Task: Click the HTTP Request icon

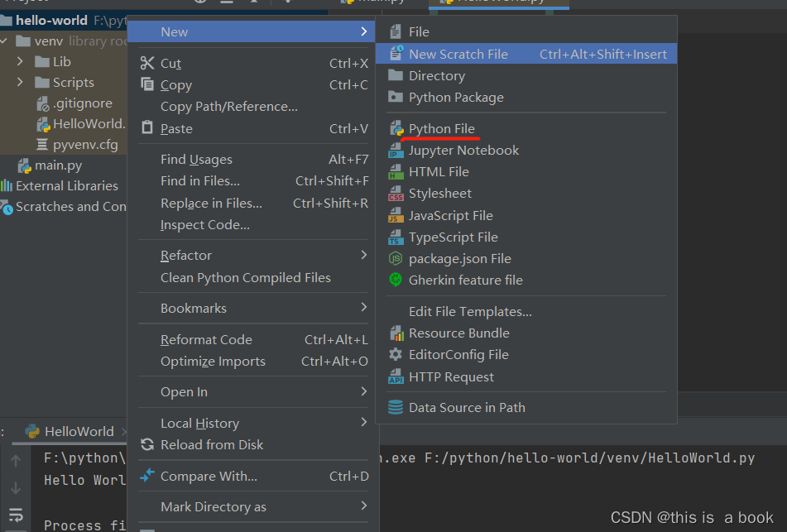Action: click(395, 376)
